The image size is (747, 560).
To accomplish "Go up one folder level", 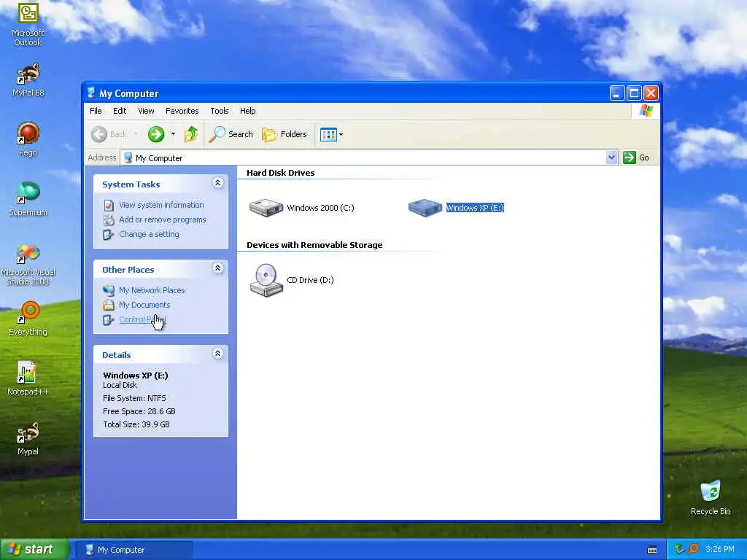I will [x=191, y=134].
